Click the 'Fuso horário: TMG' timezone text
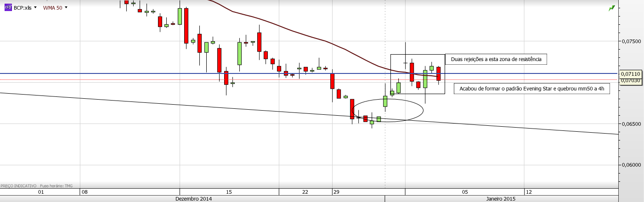 click(x=56, y=186)
